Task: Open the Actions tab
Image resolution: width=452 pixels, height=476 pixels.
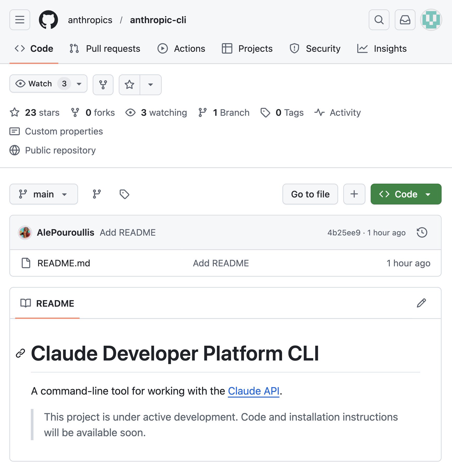Action: pos(181,49)
